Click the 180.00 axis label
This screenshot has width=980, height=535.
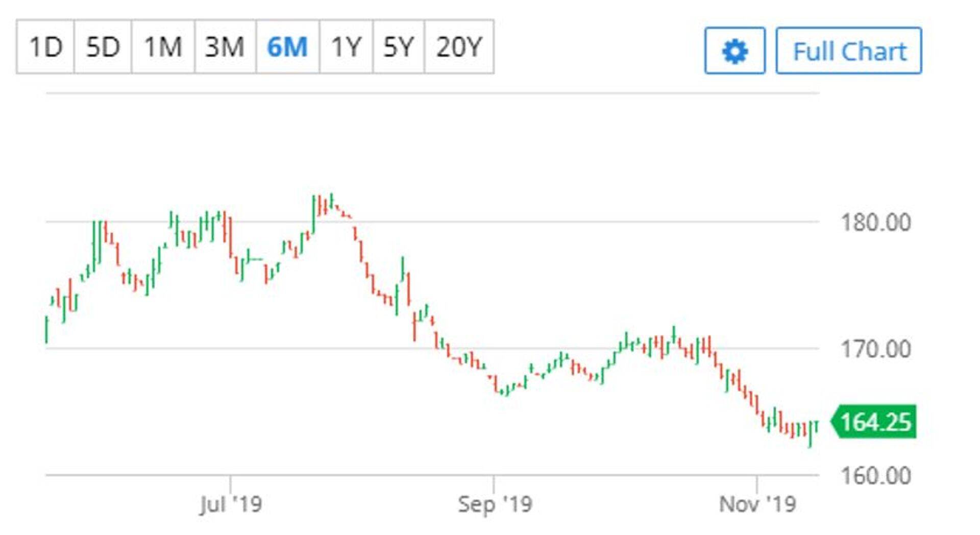coord(875,223)
